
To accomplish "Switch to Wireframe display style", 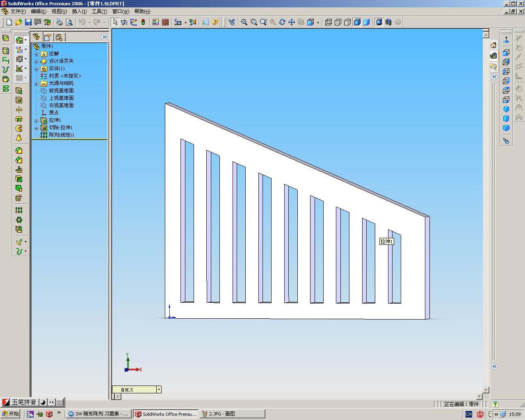I will click(x=329, y=22).
